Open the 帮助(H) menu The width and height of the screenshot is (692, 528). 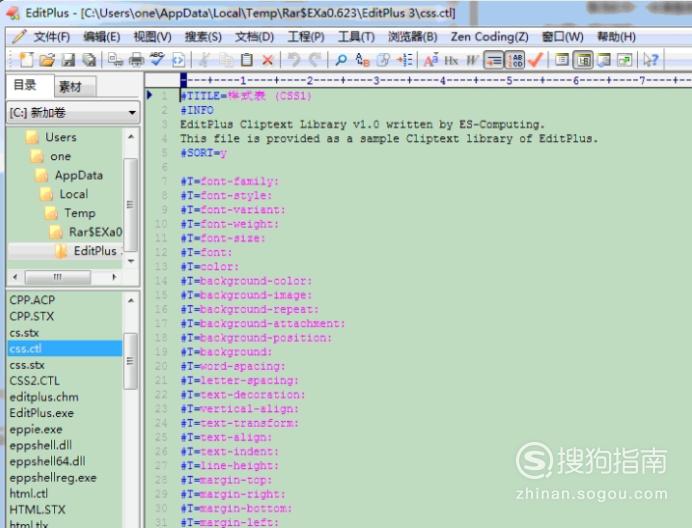616,37
